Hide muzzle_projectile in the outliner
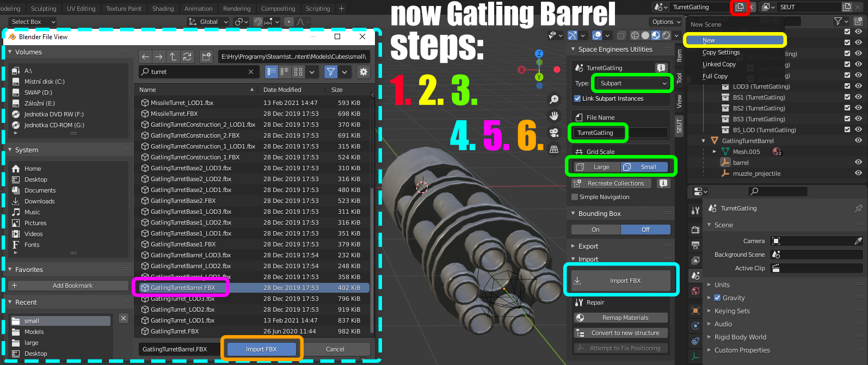Screen dimensions: 868x365 [x=858, y=174]
